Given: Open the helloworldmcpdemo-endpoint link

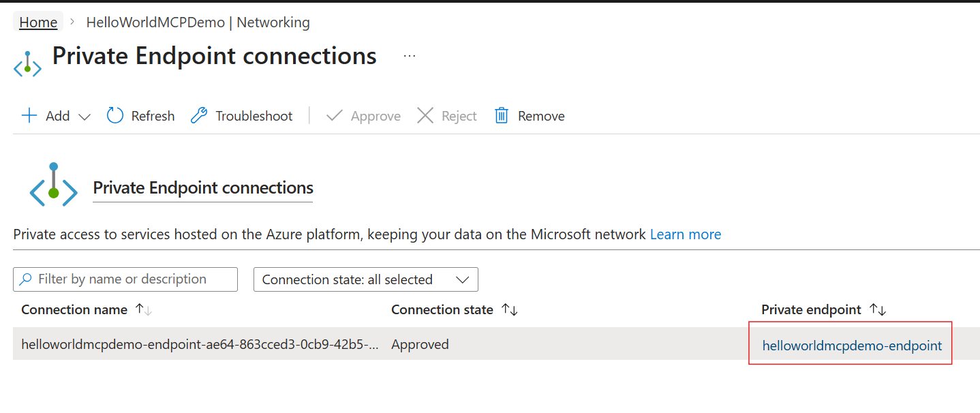Looking at the screenshot, I should pyautogui.click(x=852, y=346).
